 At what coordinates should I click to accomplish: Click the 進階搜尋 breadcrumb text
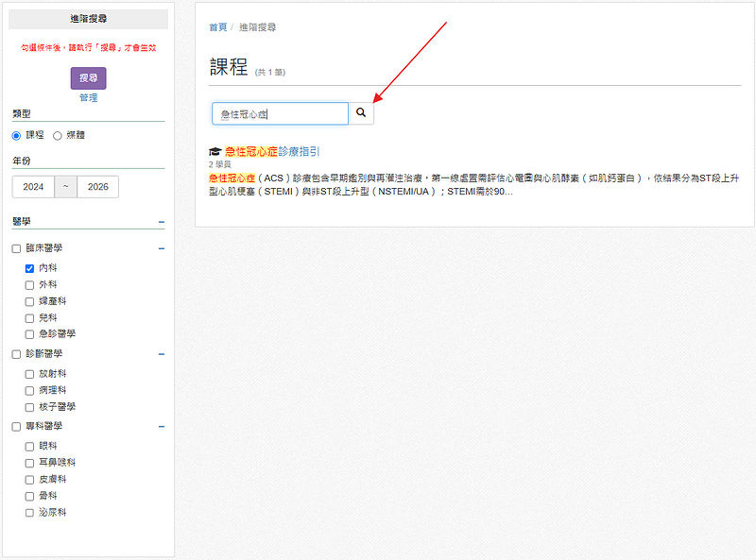(257, 27)
